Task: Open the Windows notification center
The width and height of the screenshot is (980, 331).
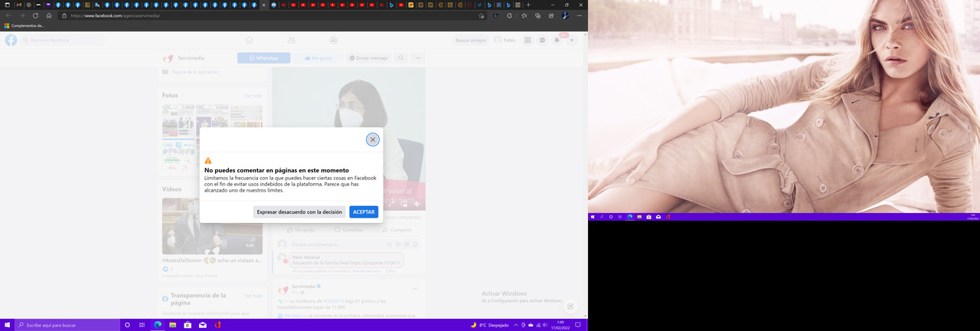Action: [578, 325]
